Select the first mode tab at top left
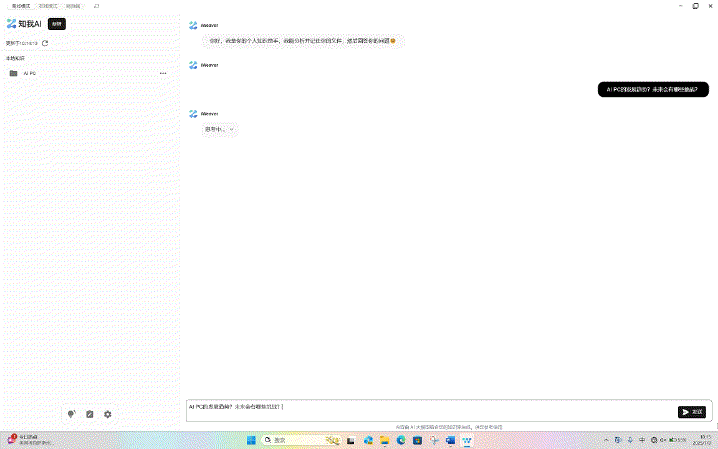 tap(21, 5)
